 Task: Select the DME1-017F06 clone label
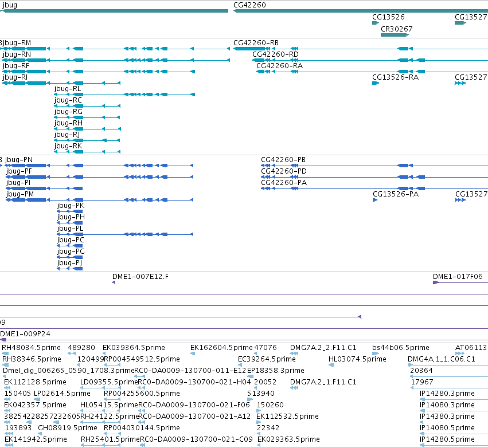[x=458, y=276]
